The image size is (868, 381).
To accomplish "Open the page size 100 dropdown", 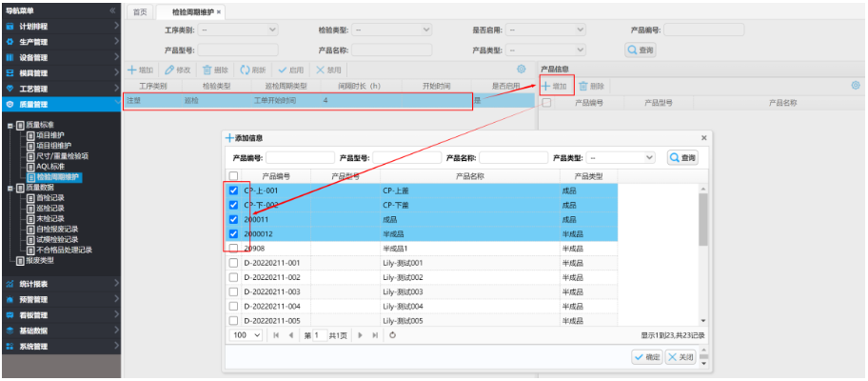I will pyautogui.click(x=246, y=335).
